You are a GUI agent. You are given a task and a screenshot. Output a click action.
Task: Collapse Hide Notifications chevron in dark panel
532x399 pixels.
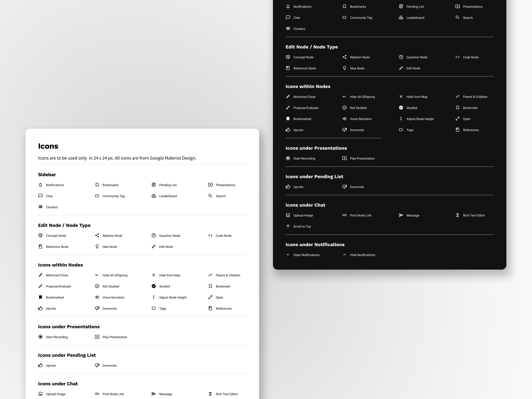(x=344, y=255)
